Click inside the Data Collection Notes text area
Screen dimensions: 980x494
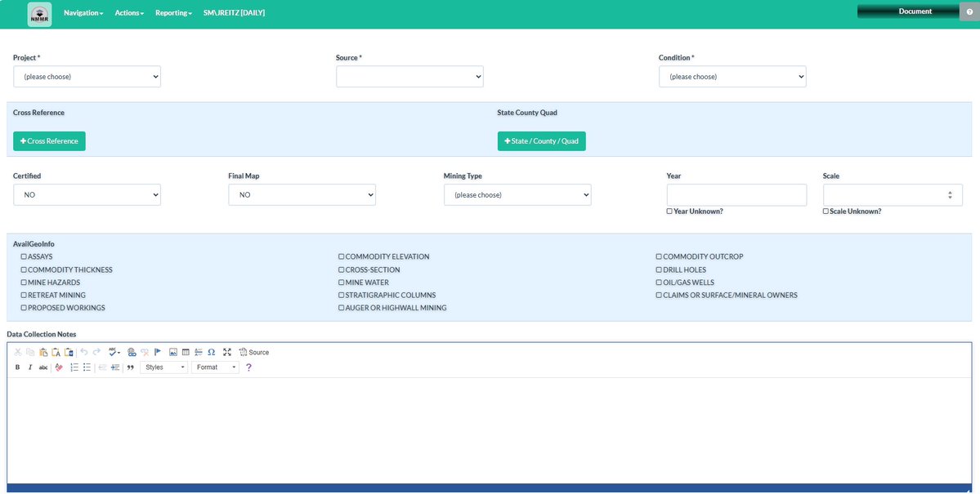pyautogui.click(x=490, y=429)
